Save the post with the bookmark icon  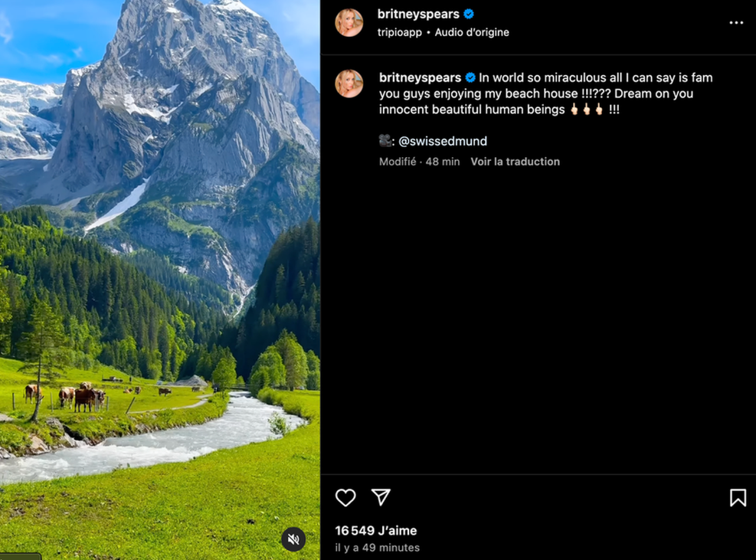click(738, 498)
